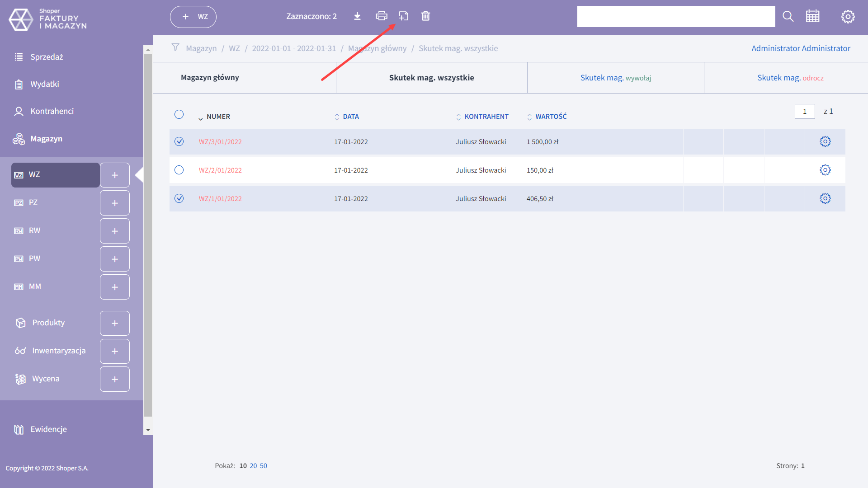This screenshot has width=868, height=488.
Task: Open Inwentaryzacja in the sidebar
Action: [x=59, y=351]
